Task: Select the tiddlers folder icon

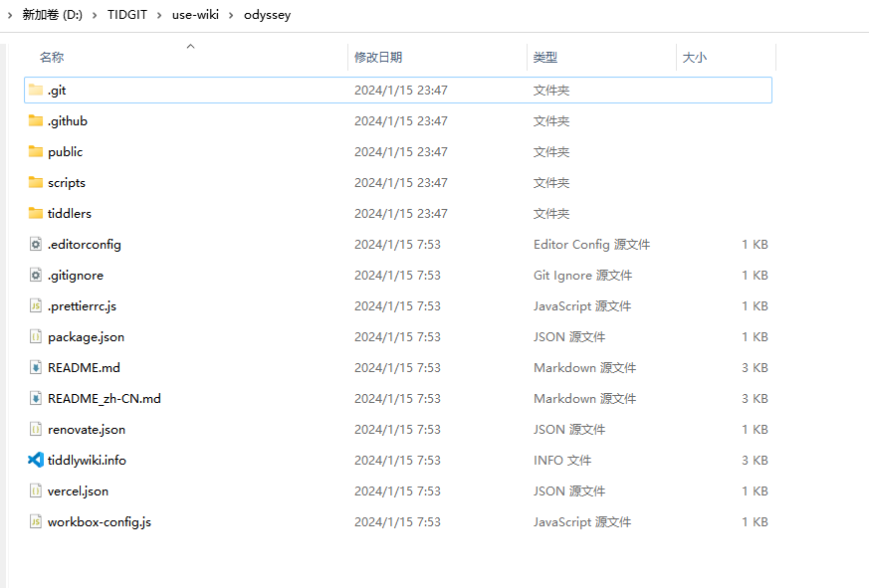Action: (36, 213)
